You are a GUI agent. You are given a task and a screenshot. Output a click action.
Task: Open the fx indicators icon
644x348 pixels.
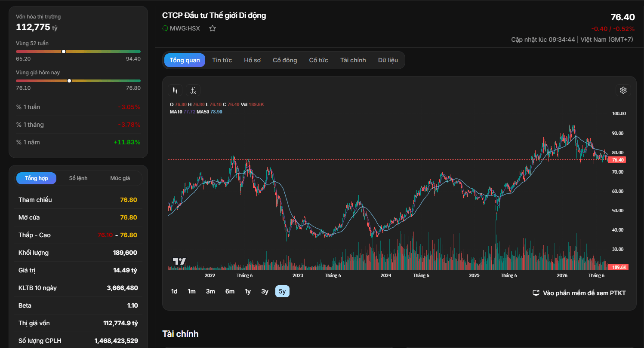coord(193,90)
